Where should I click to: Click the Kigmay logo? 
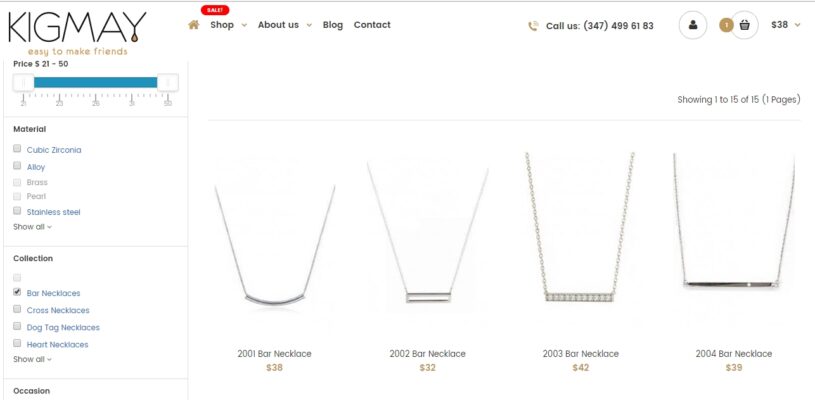pos(77,33)
